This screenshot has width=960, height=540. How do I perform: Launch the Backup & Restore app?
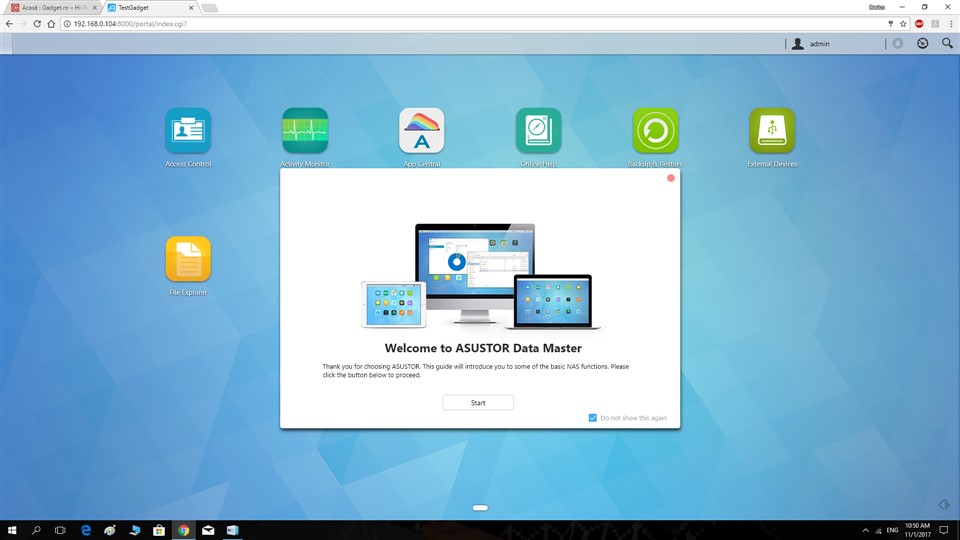point(655,131)
